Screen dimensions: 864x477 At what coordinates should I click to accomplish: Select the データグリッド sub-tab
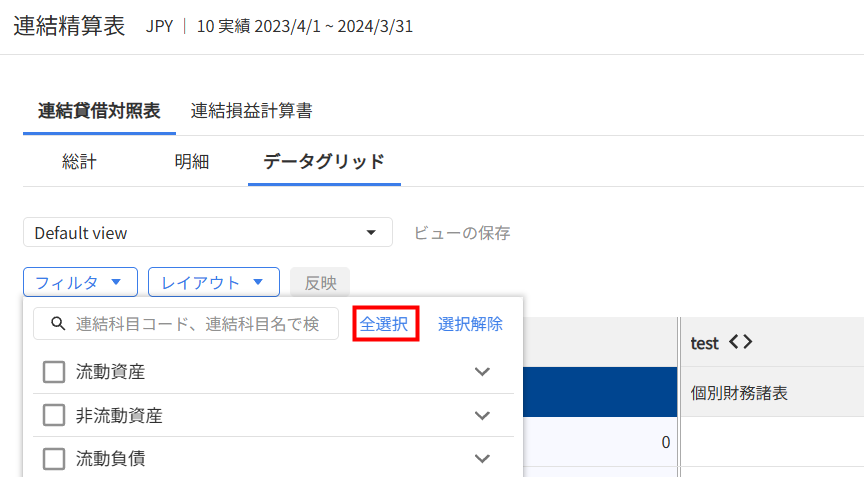coord(323,162)
